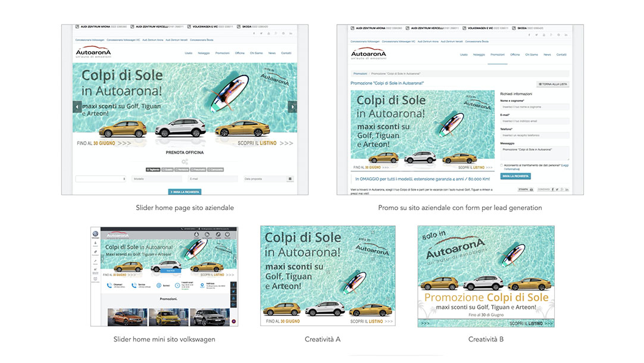644x363 pixels.
Task: Click purple chat bubble in mini sito corner
Action: coord(234,321)
